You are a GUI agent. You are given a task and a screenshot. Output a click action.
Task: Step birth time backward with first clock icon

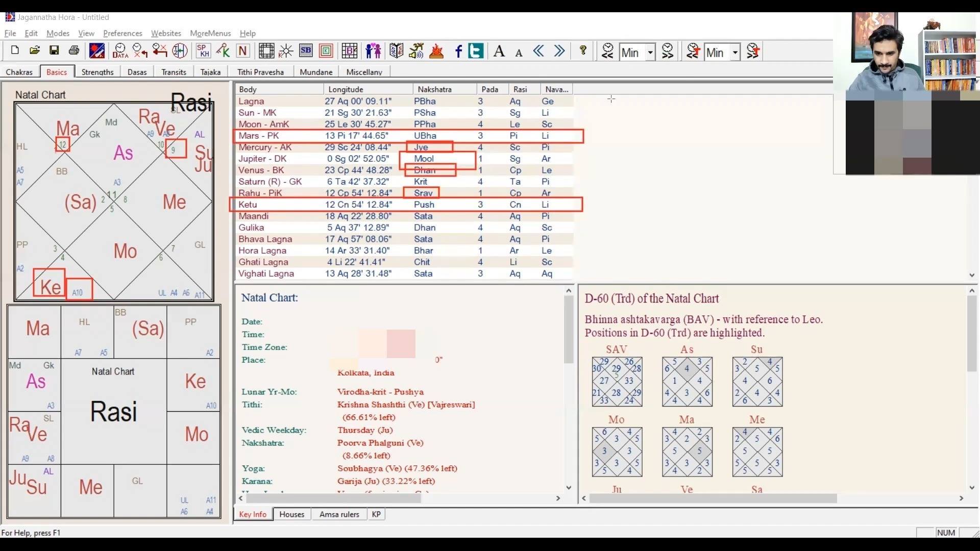(607, 51)
